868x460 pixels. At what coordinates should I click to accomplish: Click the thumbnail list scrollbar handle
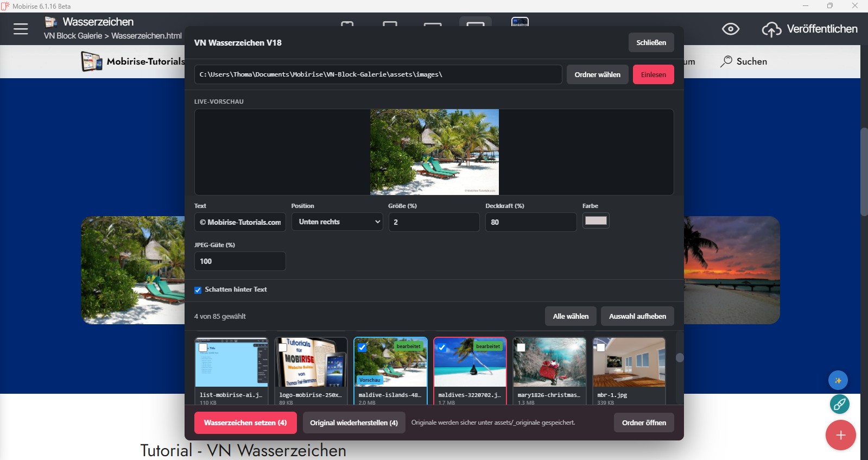[x=680, y=357]
